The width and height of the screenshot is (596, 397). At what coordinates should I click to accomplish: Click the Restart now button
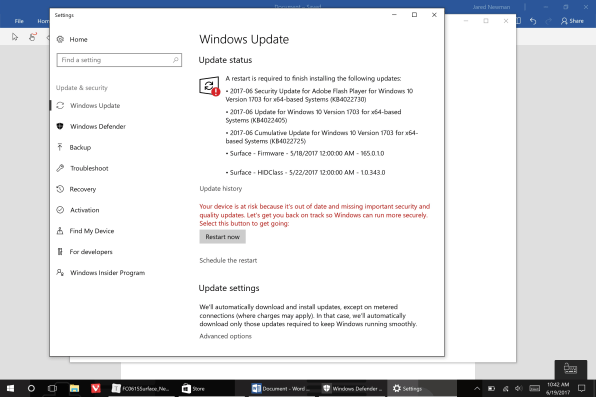click(x=222, y=237)
